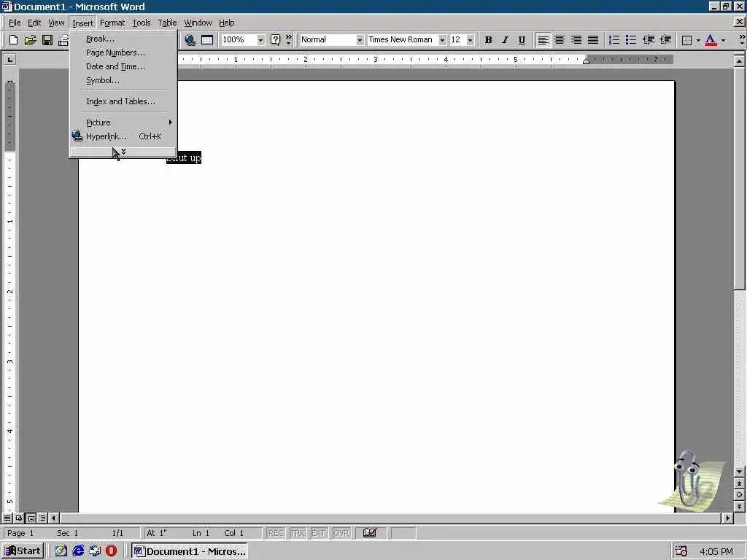Open Internet Explorer from Quick Launch
The width and height of the screenshot is (747, 560).
78,551
